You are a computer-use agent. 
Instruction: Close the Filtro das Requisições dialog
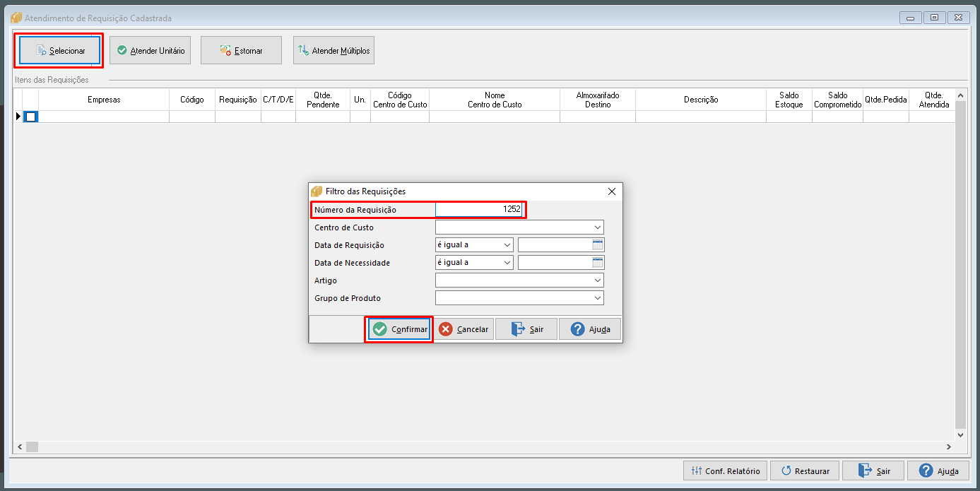pyautogui.click(x=612, y=191)
